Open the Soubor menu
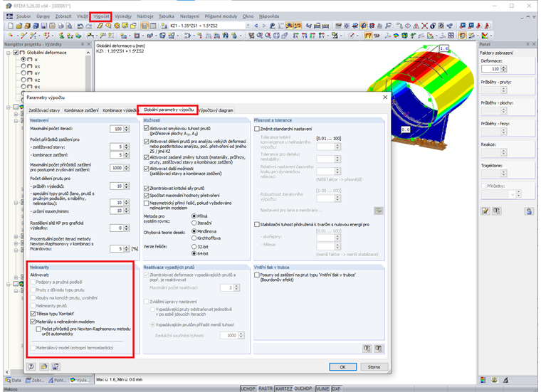 [x=23, y=16]
